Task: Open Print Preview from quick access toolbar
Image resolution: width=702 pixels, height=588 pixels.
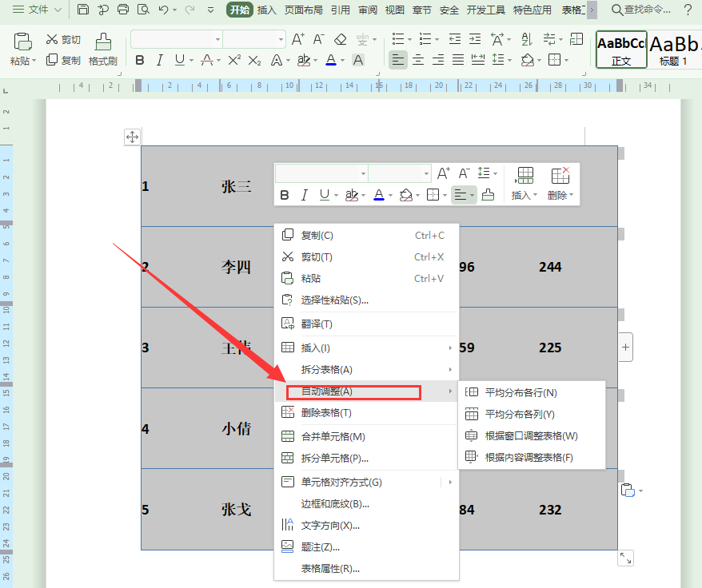Action: (x=143, y=10)
